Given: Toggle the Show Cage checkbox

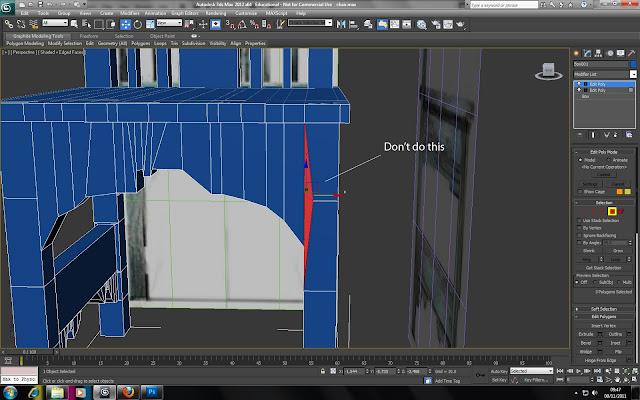Looking at the screenshot, I should click(581, 190).
